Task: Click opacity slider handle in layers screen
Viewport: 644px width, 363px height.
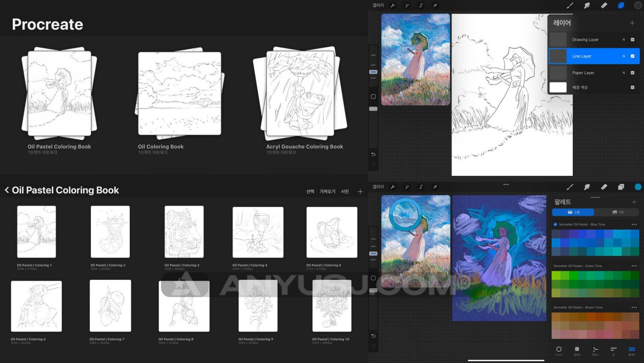Action: tap(373, 109)
